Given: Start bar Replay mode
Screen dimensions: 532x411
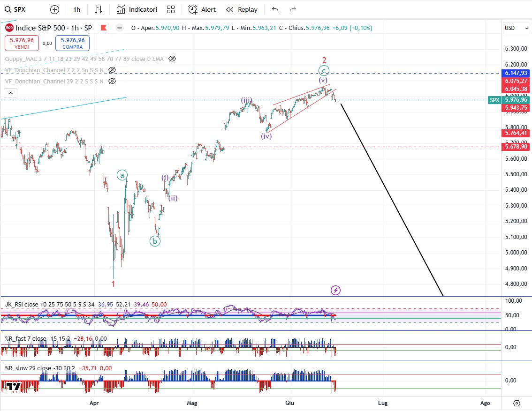Looking at the screenshot, I should pos(242,9).
